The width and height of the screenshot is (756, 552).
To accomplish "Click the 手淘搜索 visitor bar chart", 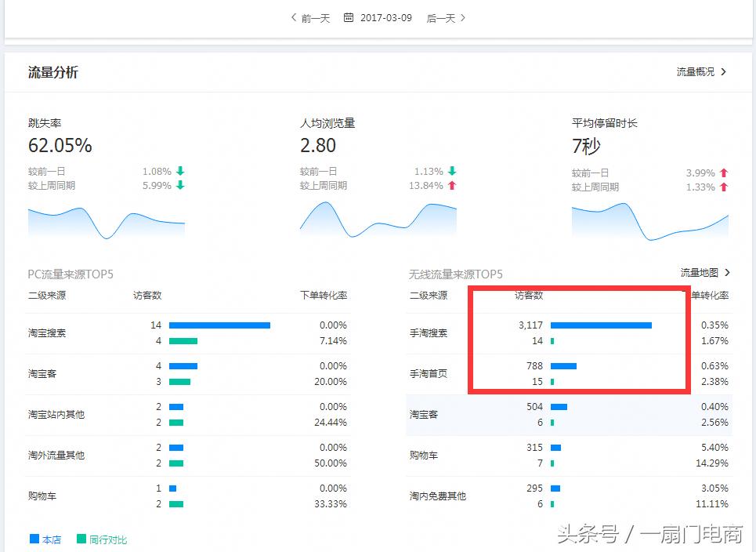I will pyautogui.click(x=602, y=325).
